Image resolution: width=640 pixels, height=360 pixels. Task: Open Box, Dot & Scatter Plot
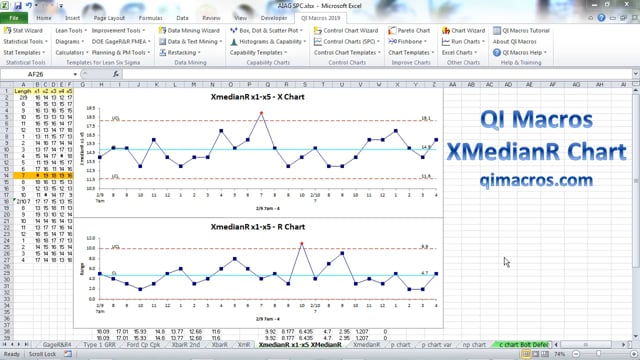tap(267, 31)
